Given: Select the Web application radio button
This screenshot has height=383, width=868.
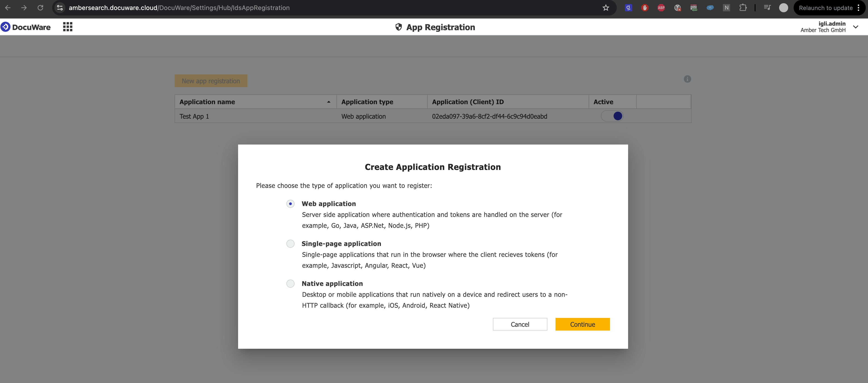Looking at the screenshot, I should (290, 204).
